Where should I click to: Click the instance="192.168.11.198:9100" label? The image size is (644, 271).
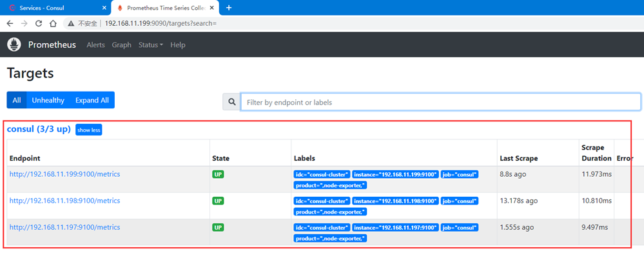tap(396, 201)
